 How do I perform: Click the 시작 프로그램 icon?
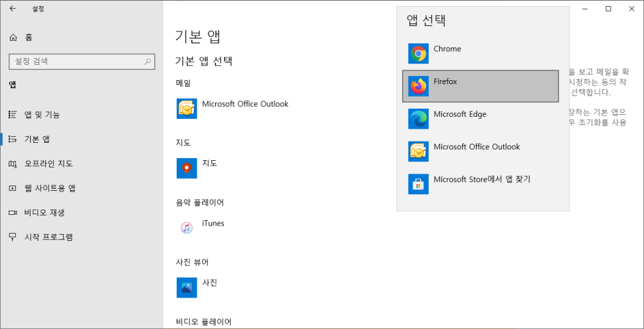pyautogui.click(x=13, y=237)
